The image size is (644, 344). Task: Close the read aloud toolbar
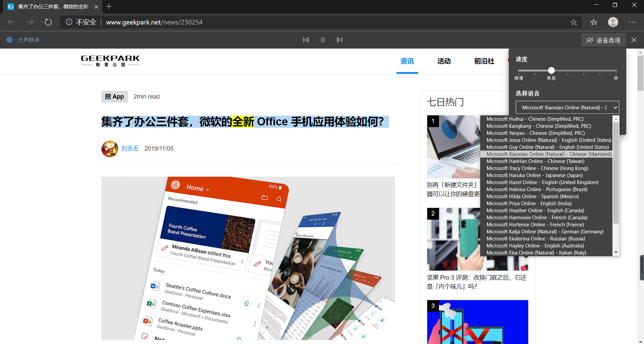pos(634,40)
